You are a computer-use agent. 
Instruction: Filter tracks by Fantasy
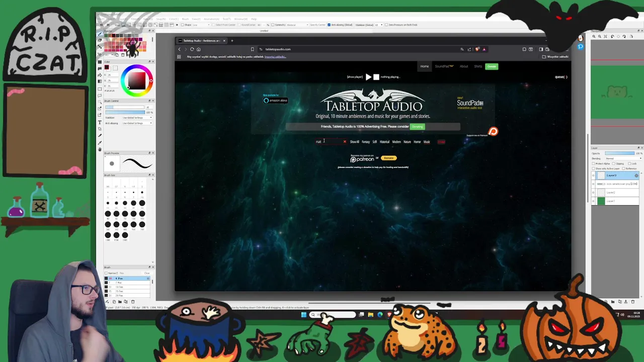pyautogui.click(x=366, y=142)
